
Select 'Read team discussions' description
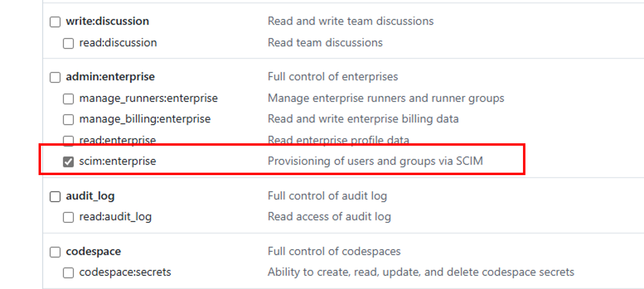pyautogui.click(x=325, y=42)
